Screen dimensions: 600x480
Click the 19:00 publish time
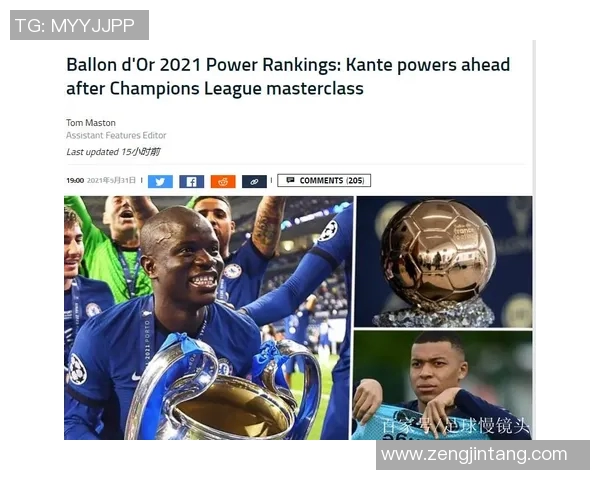(x=75, y=180)
